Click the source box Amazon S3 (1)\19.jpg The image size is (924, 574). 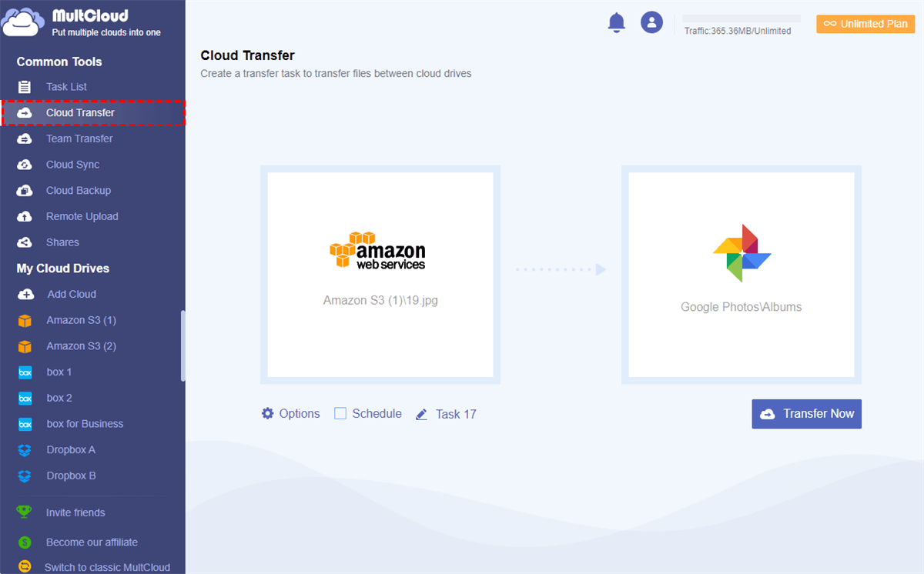click(380, 275)
